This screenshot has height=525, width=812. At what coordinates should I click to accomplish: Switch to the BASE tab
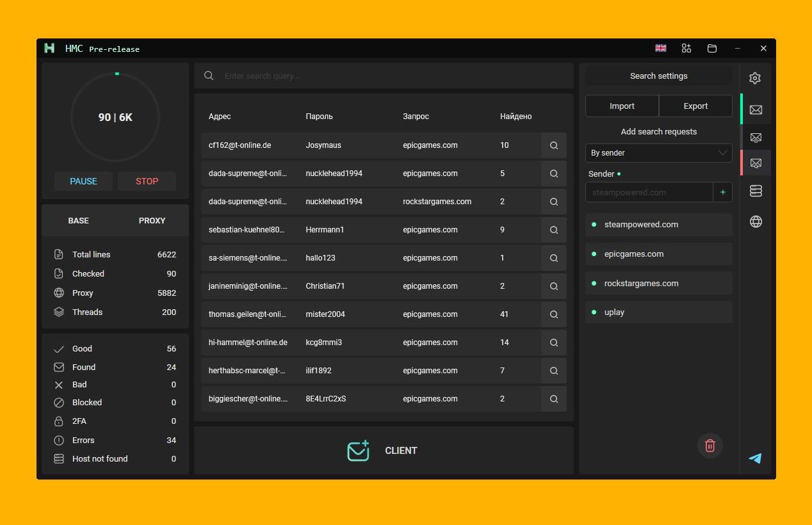[79, 220]
